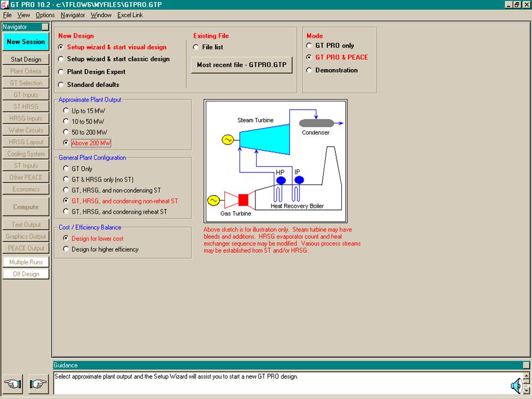Select GT, HRSG, and non-condensing ST
The height and width of the screenshot is (399, 532).
click(x=112, y=190)
